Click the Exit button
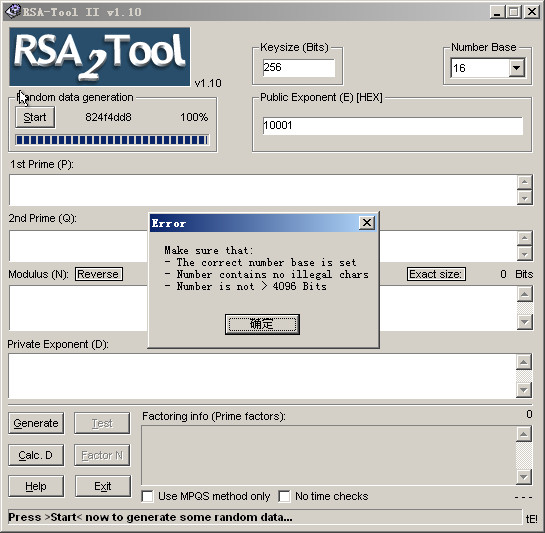545x533 pixels. tap(103, 486)
